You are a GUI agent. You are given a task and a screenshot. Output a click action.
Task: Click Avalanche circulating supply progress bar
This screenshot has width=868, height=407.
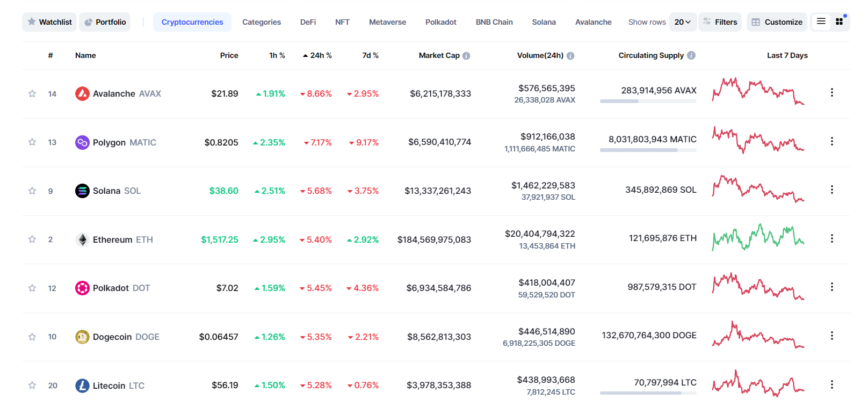tap(648, 101)
